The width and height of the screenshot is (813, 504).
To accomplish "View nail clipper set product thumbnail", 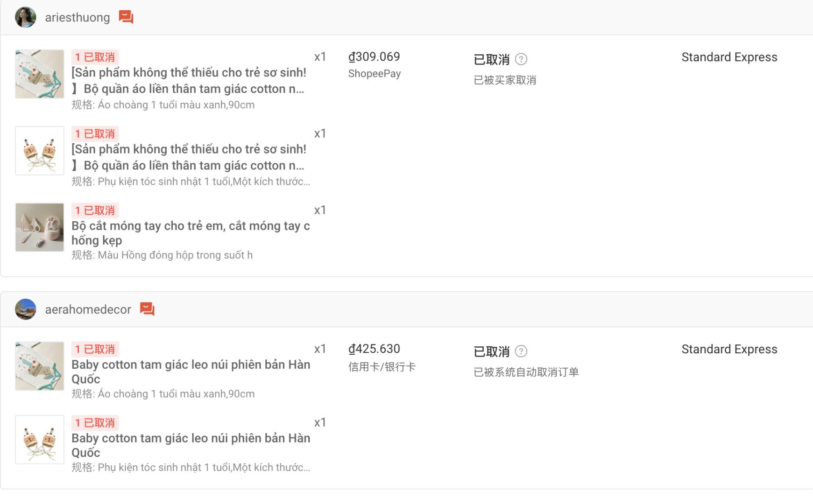I will tap(40, 227).
